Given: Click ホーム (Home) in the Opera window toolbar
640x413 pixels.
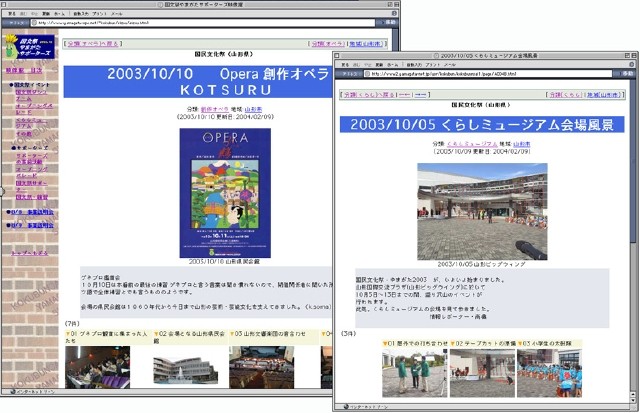Looking at the screenshot, I should [x=60, y=13].
